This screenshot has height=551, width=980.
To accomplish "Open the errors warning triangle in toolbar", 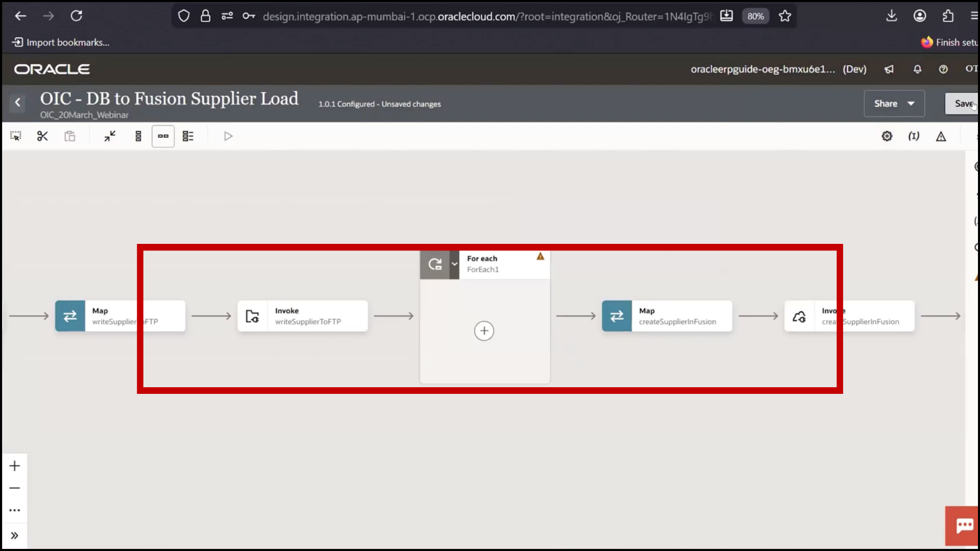I will [941, 136].
